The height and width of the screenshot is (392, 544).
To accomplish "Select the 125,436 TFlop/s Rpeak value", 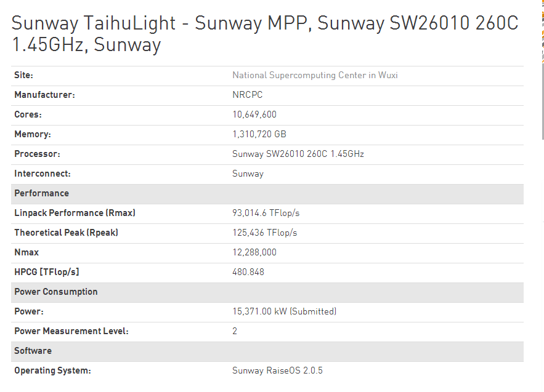I will 264,233.
